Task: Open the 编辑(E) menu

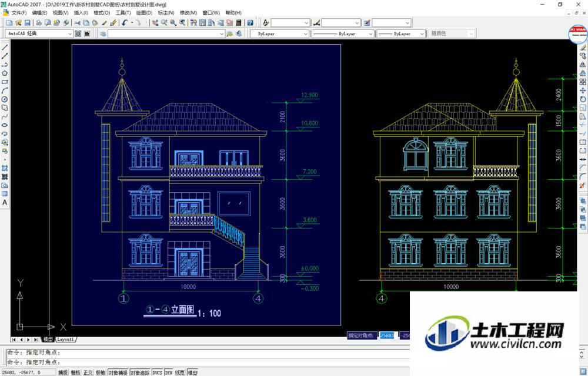Action: tap(39, 13)
